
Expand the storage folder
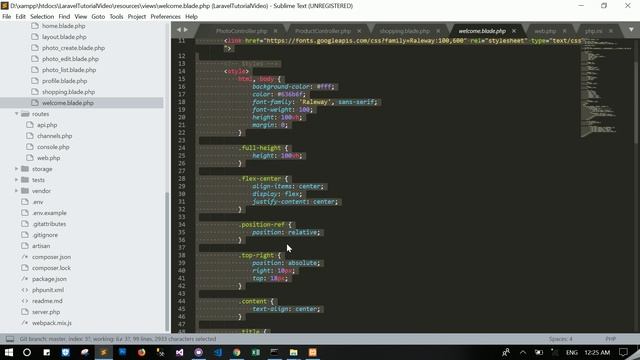point(17,169)
